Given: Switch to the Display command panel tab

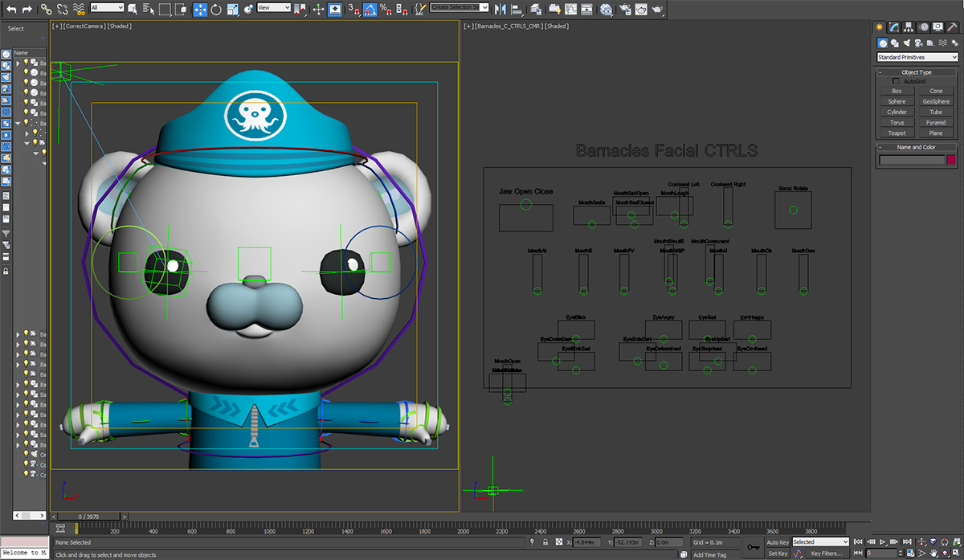Looking at the screenshot, I should coord(938,27).
